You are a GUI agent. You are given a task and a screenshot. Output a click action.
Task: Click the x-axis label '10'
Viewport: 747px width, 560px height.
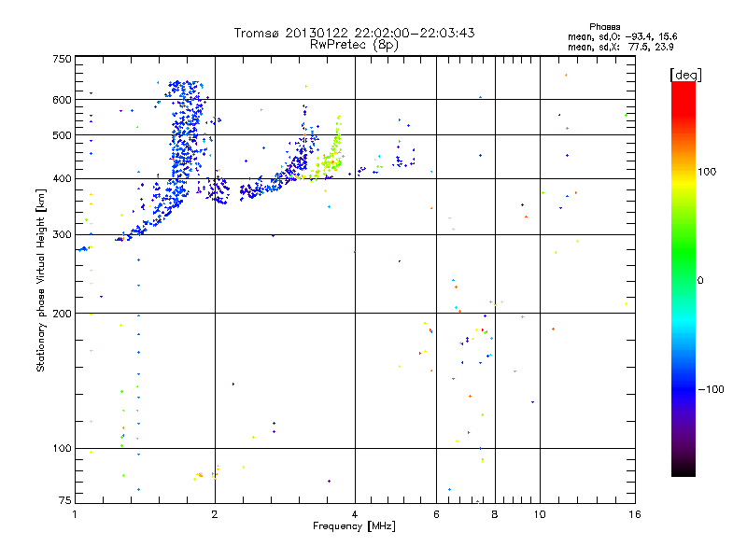[x=540, y=514]
